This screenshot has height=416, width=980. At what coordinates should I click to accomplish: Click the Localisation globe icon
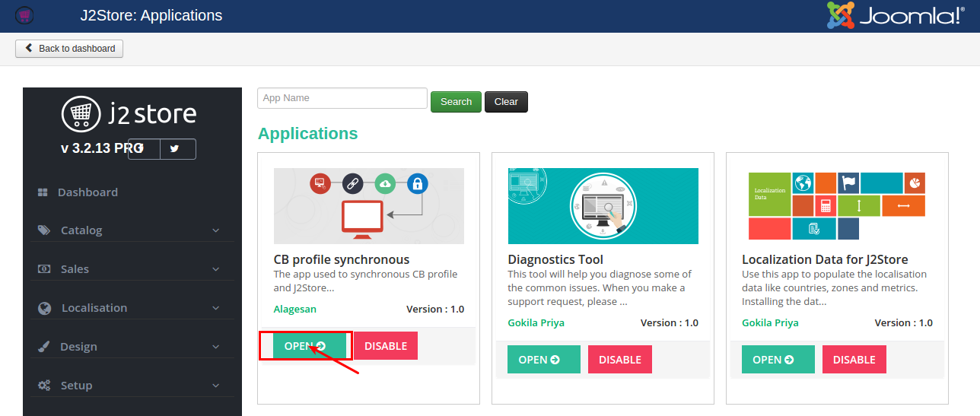click(x=44, y=308)
